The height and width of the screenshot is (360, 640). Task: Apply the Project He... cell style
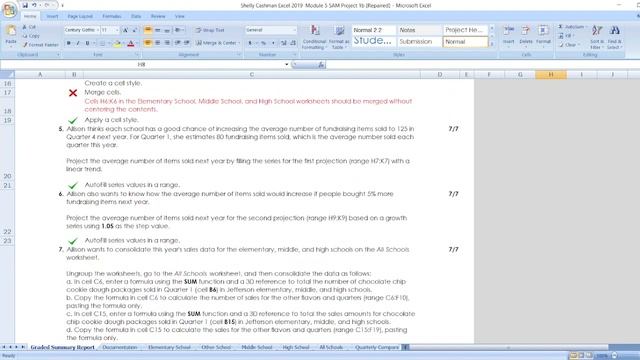click(465, 30)
